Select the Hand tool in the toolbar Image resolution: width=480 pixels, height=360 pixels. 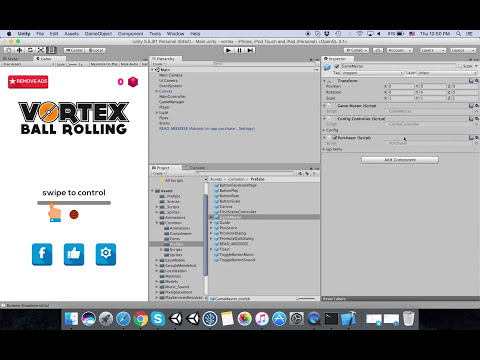9,50
